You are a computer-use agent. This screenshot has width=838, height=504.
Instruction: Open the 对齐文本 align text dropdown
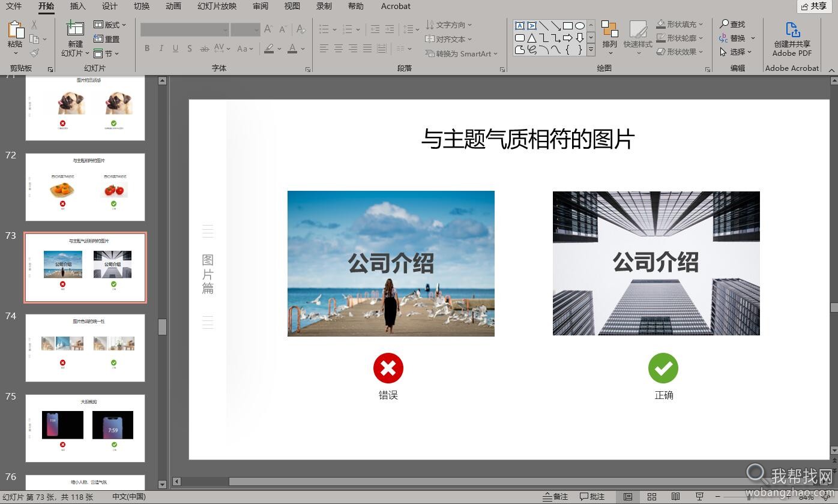coord(449,39)
